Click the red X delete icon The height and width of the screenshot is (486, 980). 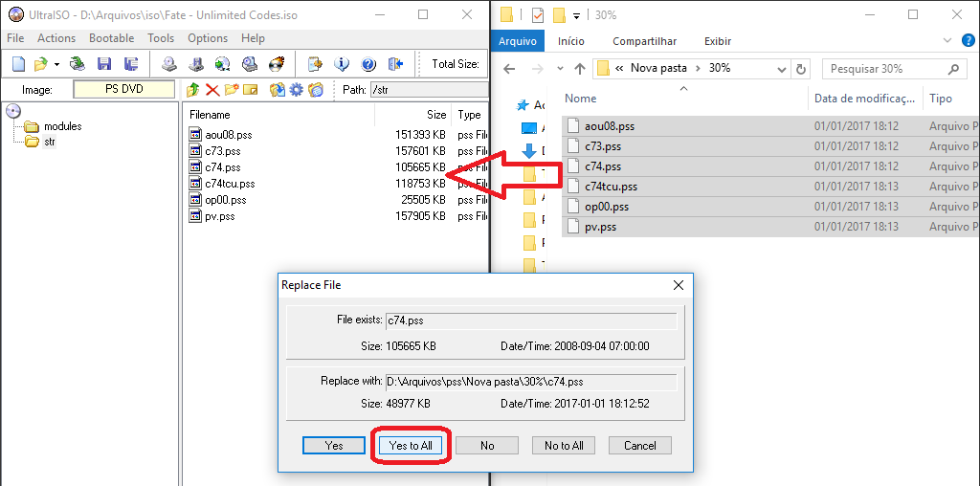(x=213, y=90)
